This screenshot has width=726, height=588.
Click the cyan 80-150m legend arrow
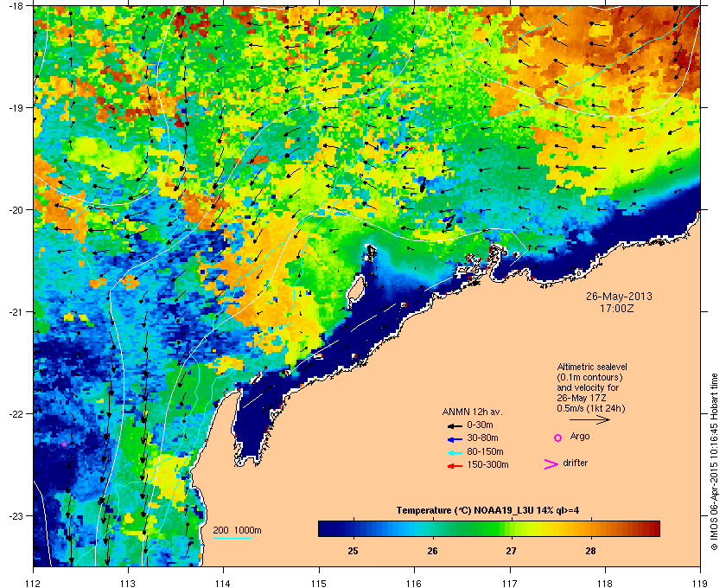455,452
